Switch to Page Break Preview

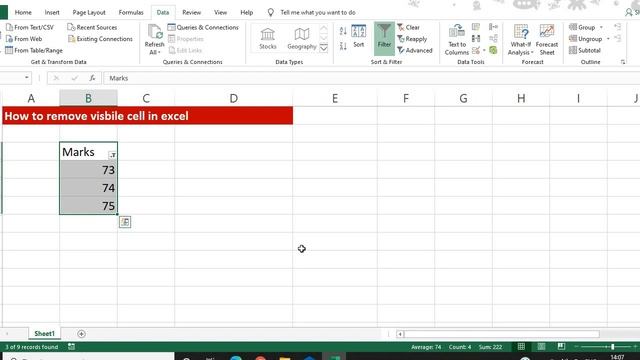point(561,347)
